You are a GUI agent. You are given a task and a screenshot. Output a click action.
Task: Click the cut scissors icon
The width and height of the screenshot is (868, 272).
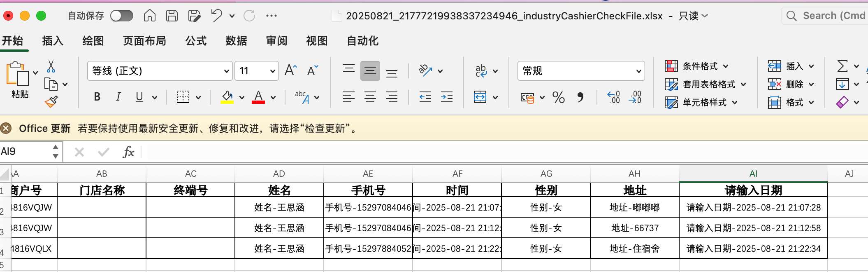pyautogui.click(x=51, y=66)
